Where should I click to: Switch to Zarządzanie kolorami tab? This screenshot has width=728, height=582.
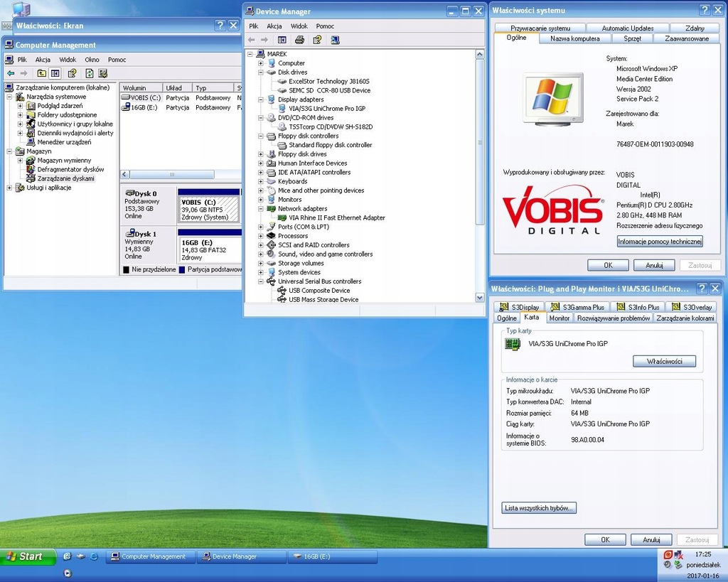click(685, 318)
